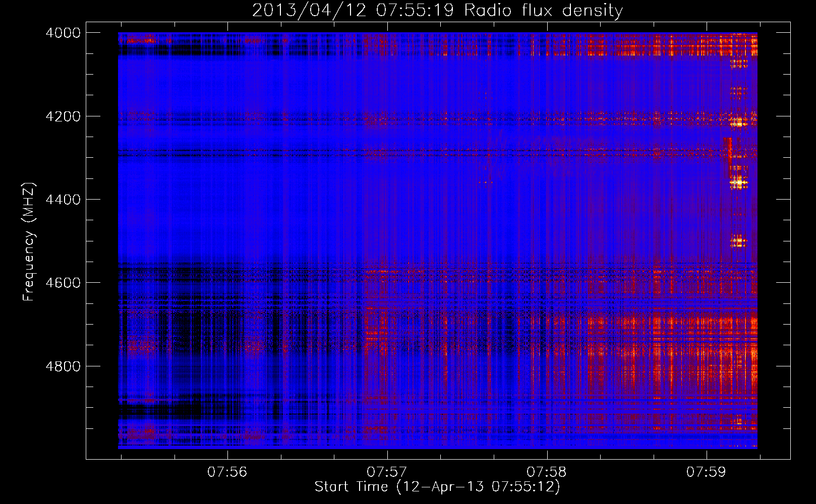
Task: Click the 07:58 time tick label
Action: (x=547, y=472)
